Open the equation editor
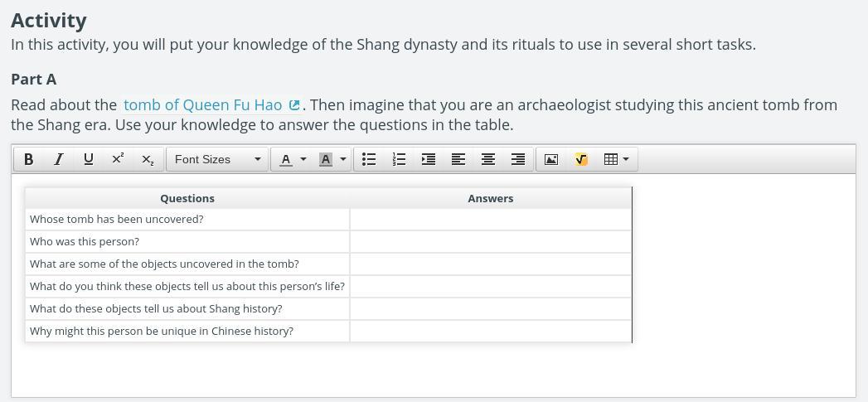Screen dimensions: 868x402 pyautogui.click(x=581, y=159)
